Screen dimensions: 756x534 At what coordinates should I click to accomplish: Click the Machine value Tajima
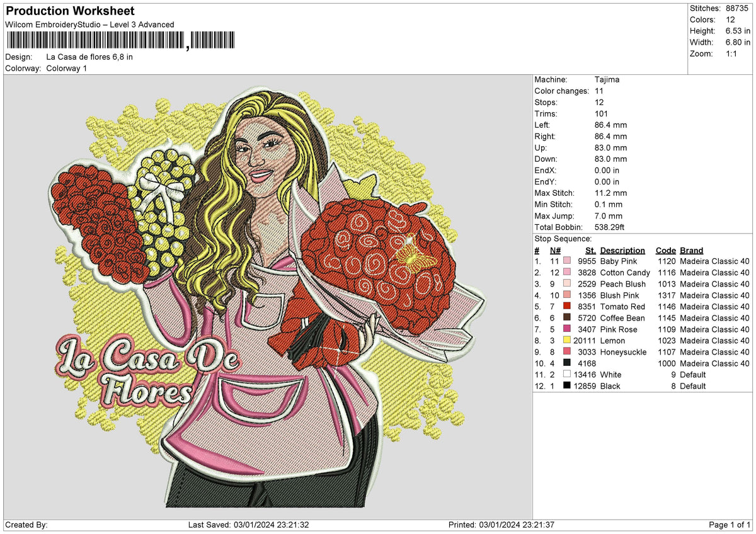coord(607,79)
